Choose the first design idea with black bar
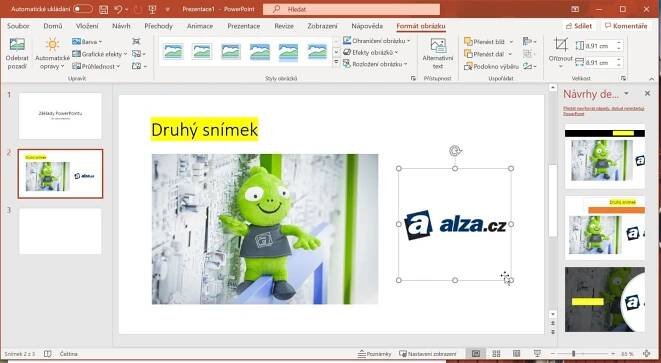661x363 pixels. 605,156
